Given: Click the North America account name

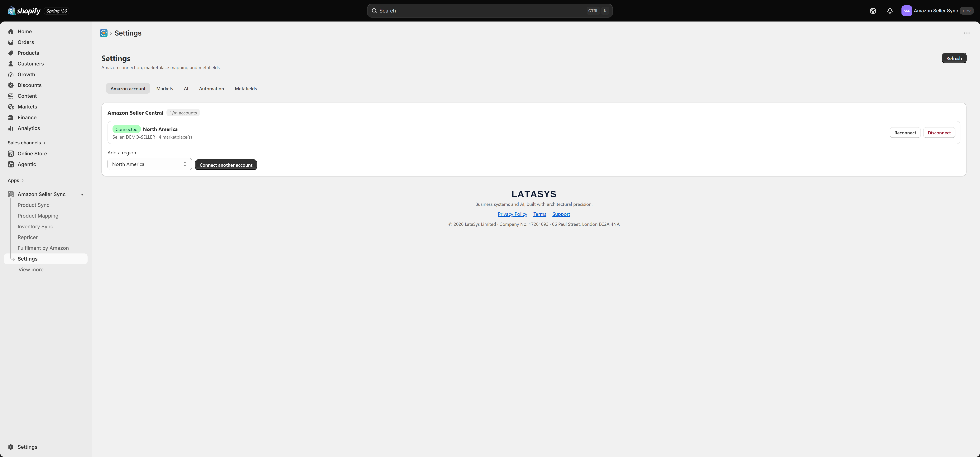Looking at the screenshot, I should (x=160, y=129).
